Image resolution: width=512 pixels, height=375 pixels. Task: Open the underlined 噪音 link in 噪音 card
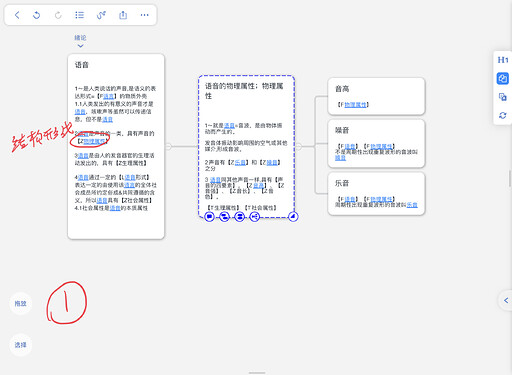(x=340, y=158)
